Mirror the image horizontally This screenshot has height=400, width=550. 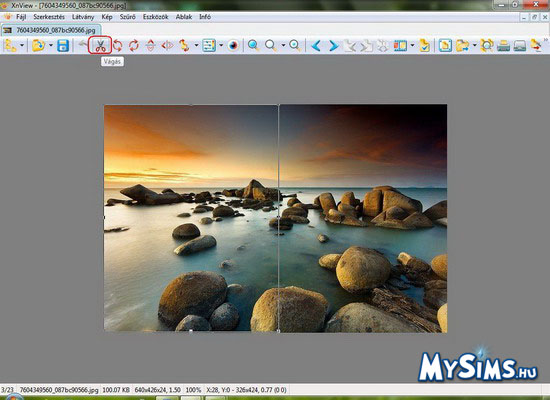[x=167, y=46]
